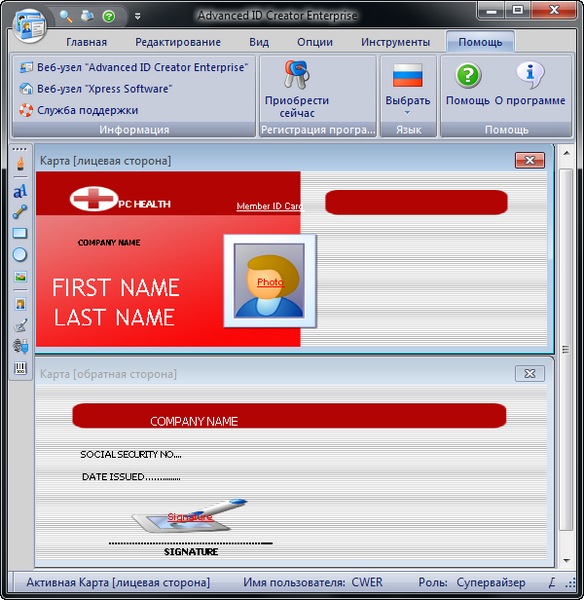Click the Регистрация програ... group caption
The width and height of the screenshot is (584, 600).
(x=318, y=130)
